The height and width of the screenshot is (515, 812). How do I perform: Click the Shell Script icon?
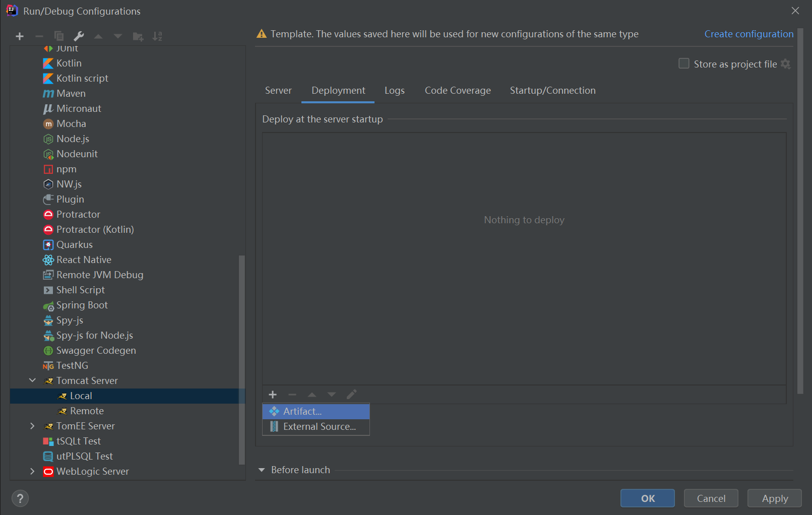48,290
